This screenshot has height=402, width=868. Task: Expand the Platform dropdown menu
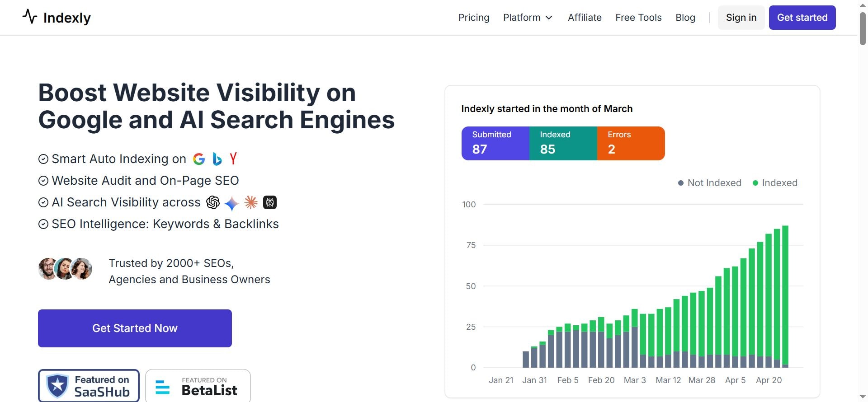pos(528,18)
